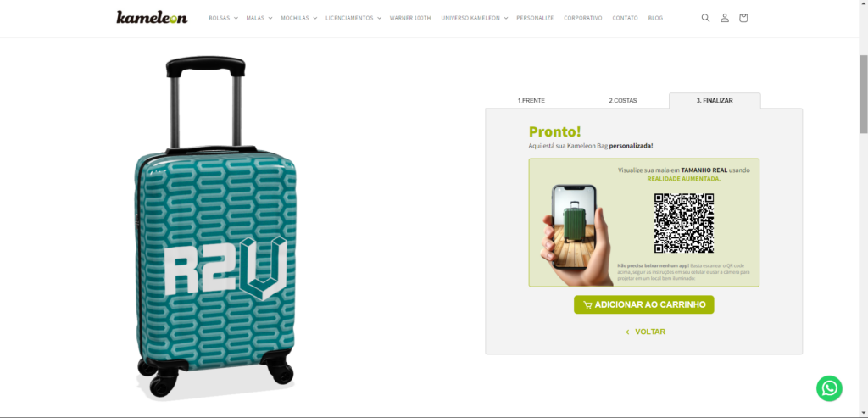Open the shopping cart icon
The width and height of the screenshot is (868, 418).
(743, 18)
